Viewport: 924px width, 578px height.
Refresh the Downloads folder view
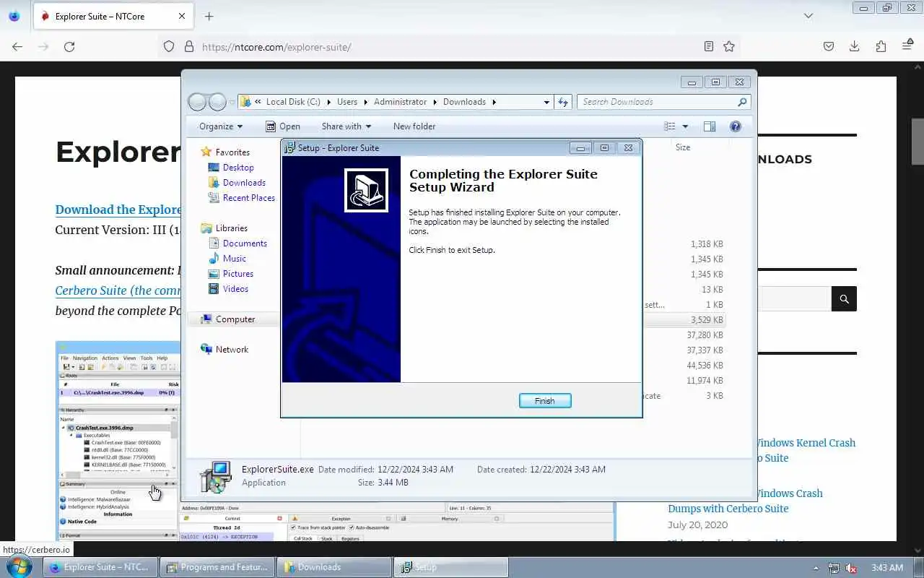(563, 102)
